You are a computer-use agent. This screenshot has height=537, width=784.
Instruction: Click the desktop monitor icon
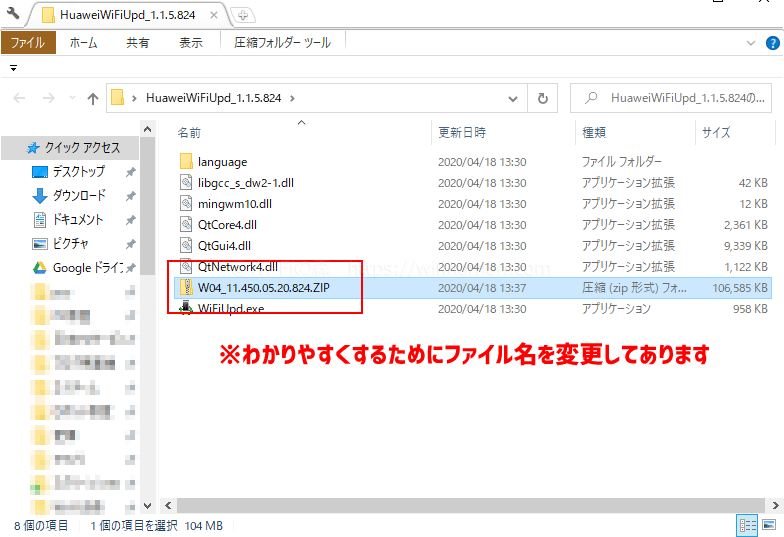(x=40, y=172)
